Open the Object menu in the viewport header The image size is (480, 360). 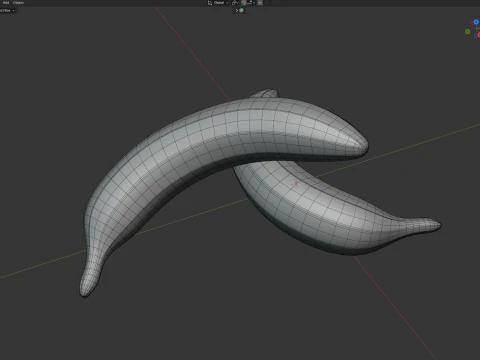(18, 3)
